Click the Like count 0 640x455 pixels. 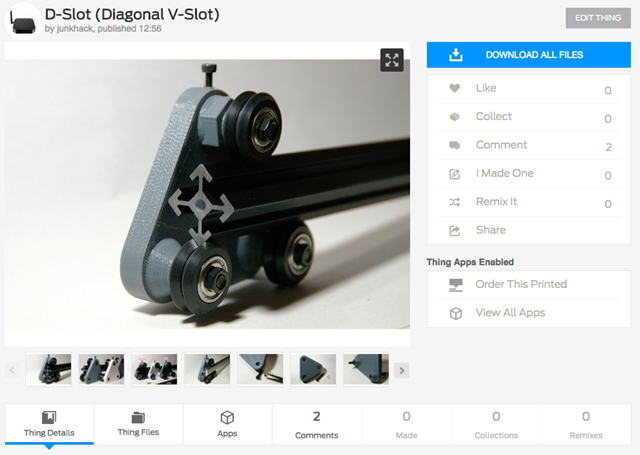(608, 90)
